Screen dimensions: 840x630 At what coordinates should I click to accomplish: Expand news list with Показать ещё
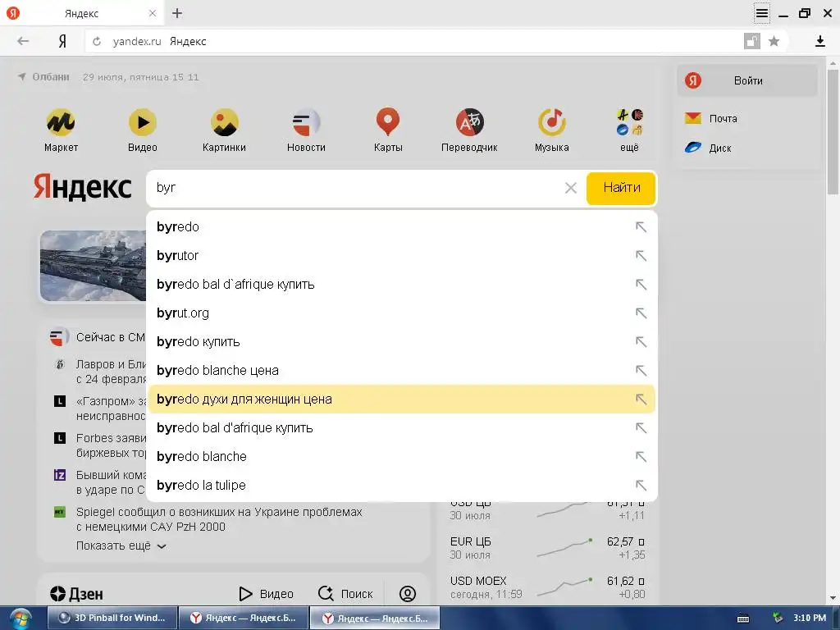(121, 546)
